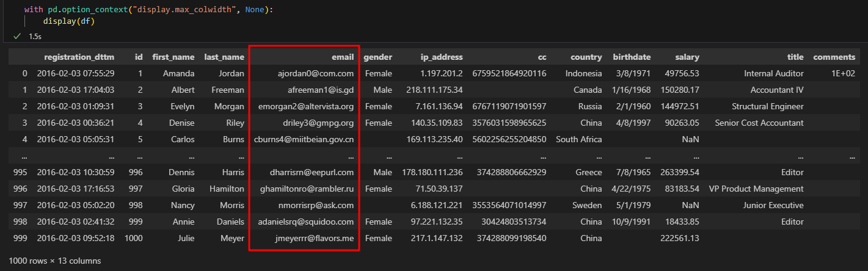868x271 pixels.
Task: Click the comments column header
Action: point(834,57)
